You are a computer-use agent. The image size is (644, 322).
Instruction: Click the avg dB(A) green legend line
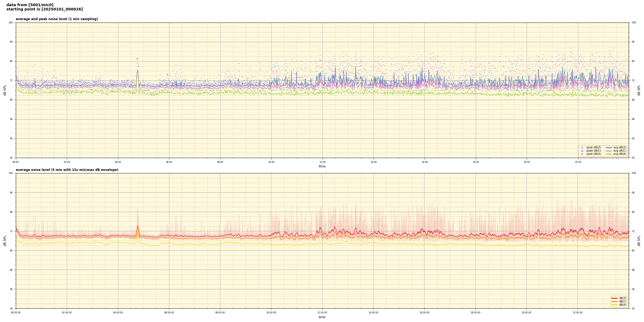(609, 154)
